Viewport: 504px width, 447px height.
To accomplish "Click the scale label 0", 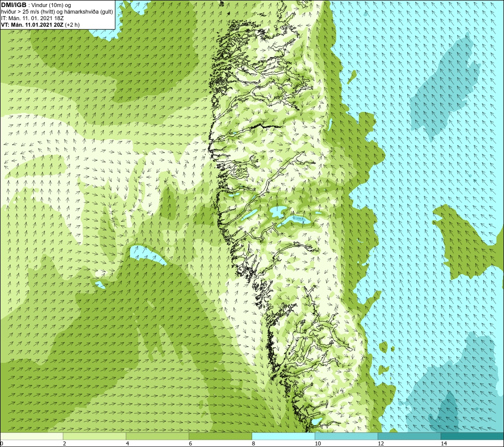I will (2, 443).
